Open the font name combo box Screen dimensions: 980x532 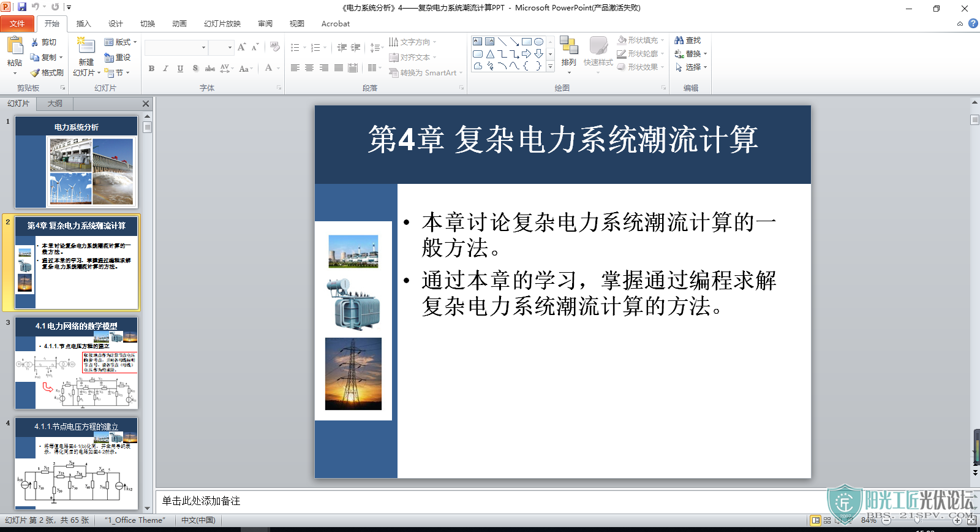pos(176,47)
